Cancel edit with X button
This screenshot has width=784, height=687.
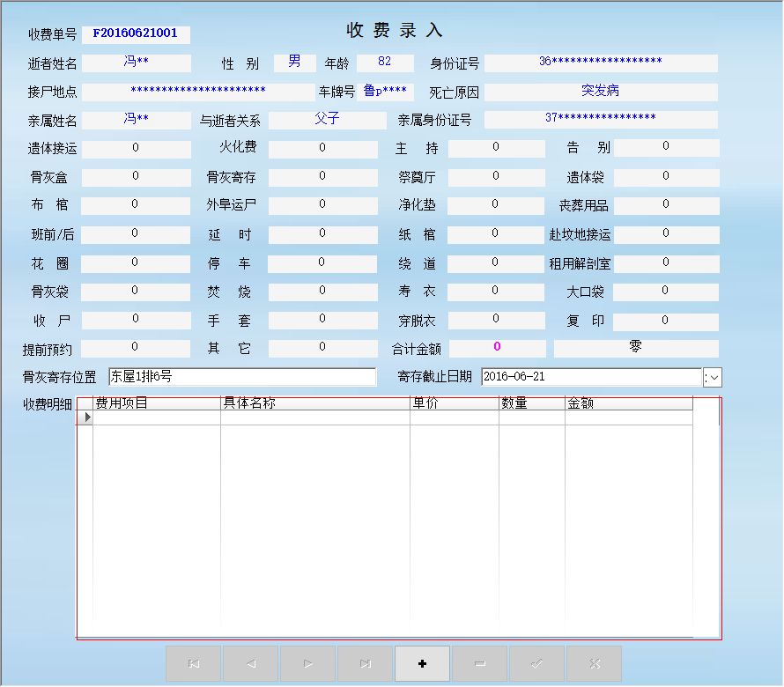(594, 663)
